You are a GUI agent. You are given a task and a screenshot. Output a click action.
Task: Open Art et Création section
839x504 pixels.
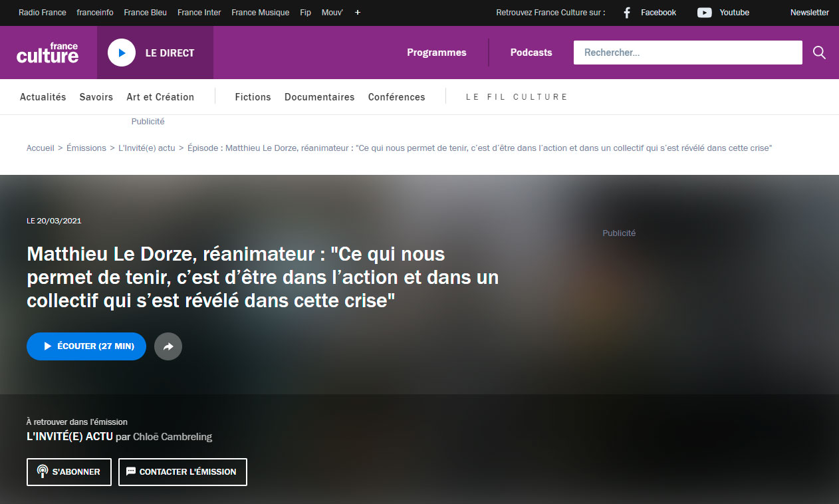tap(160, 97)
